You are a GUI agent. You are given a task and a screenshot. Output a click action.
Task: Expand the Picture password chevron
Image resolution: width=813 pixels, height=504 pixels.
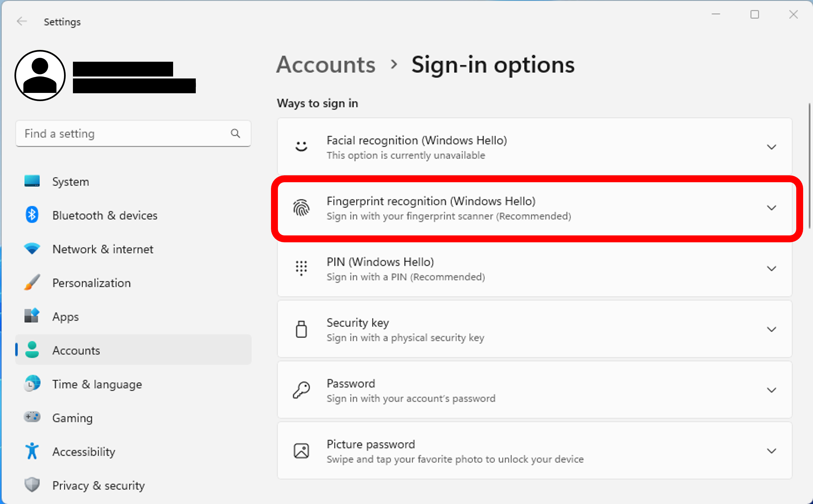(x=771, y=451)
